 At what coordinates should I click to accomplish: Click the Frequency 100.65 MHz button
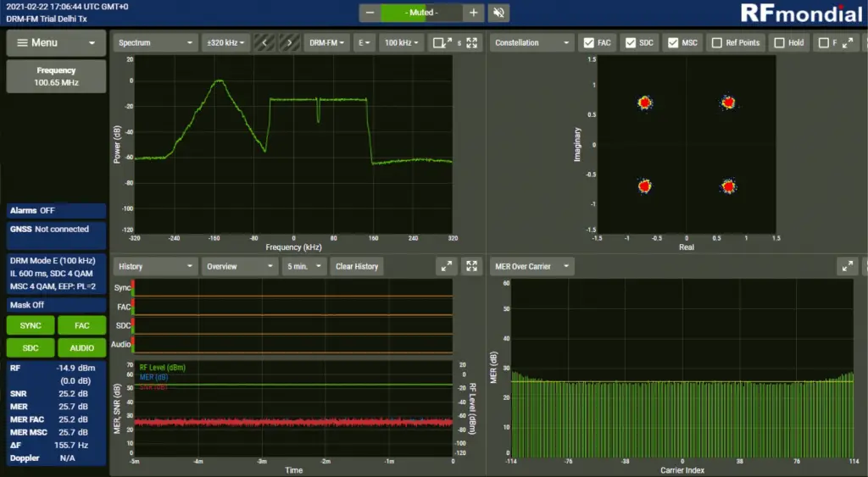pyautogui.click(x=56, y=76)
